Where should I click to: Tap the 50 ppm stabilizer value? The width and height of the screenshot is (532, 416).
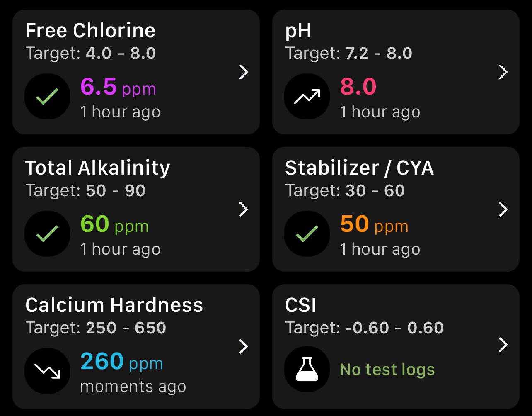coord(375,224)
